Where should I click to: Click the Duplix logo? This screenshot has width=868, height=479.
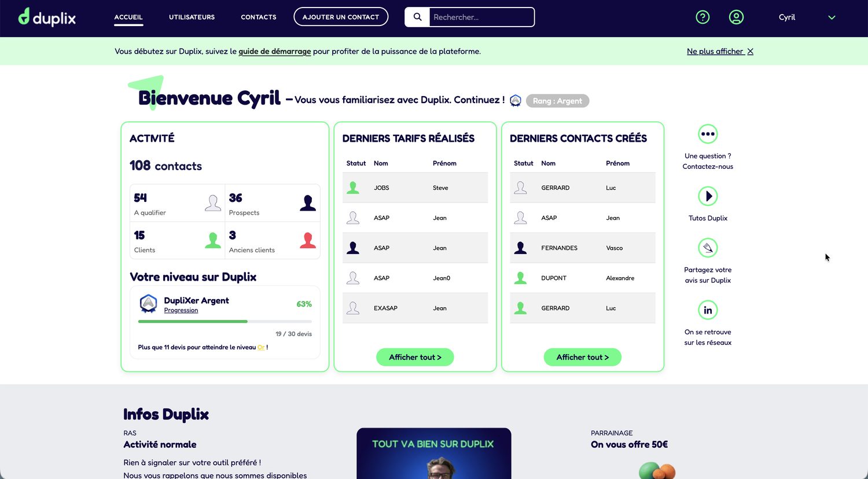(47, 17)
